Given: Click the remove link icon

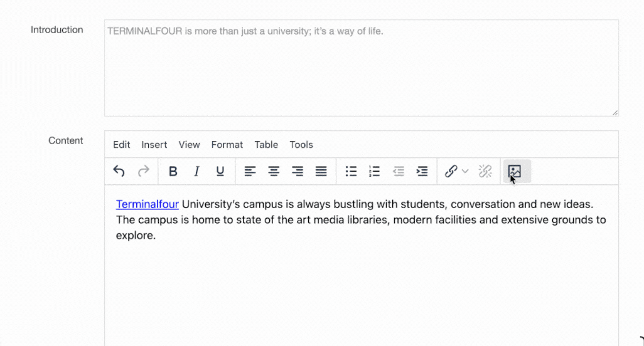Looking at the screenshot, I should [485, 171].
